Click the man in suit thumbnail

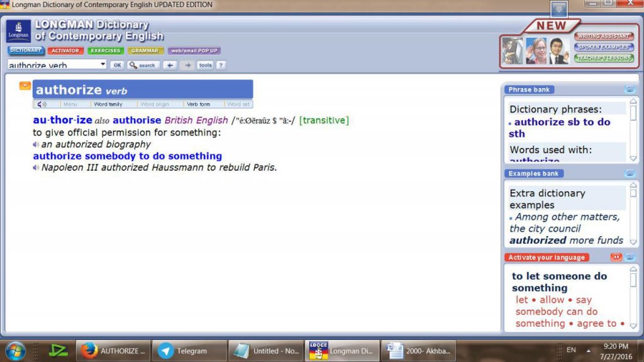point(559,50)
